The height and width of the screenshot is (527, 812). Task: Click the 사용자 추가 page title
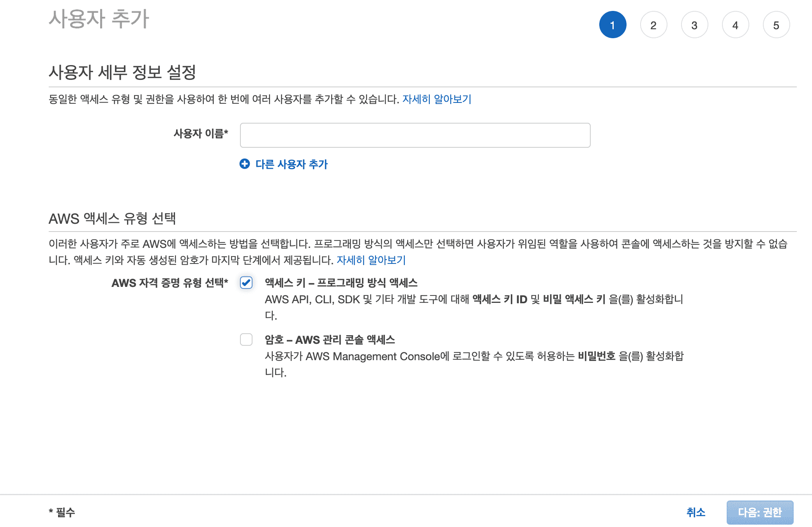[x=99, y=19]
